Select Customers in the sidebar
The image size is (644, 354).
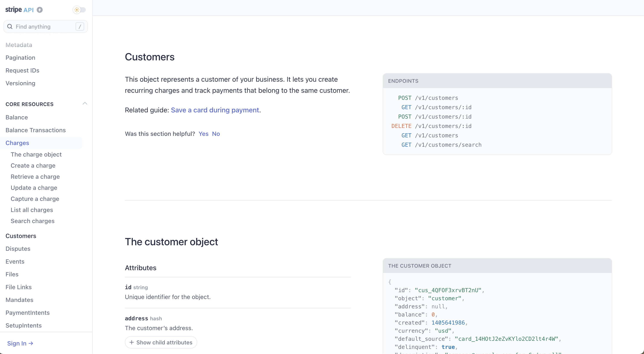click(21, 236)
